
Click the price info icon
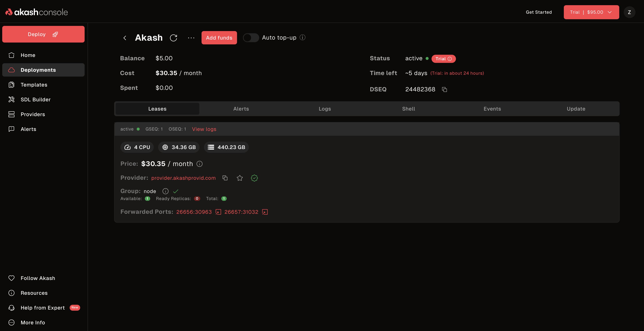(x=200, y=164)
